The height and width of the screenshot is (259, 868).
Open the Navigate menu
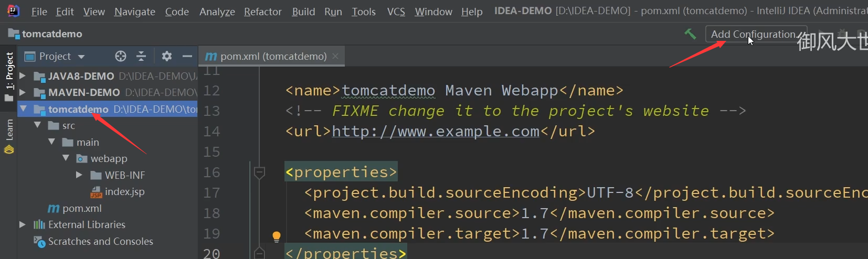(x=135, y=12)
